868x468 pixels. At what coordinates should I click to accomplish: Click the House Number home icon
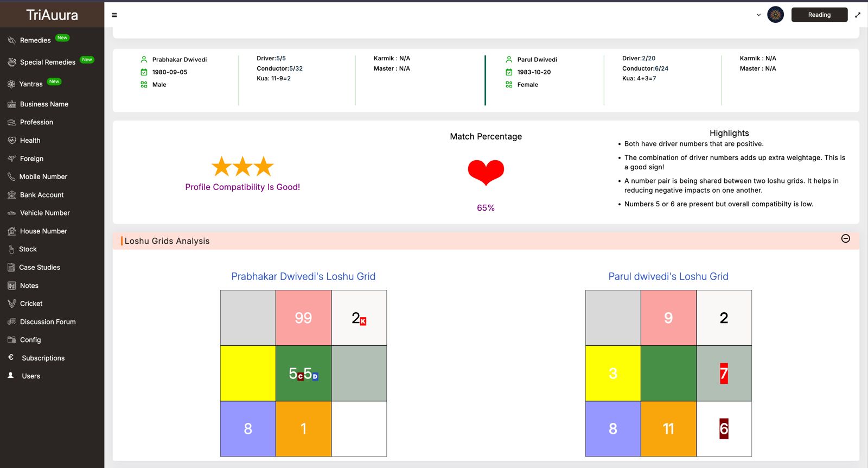(12, 231)
